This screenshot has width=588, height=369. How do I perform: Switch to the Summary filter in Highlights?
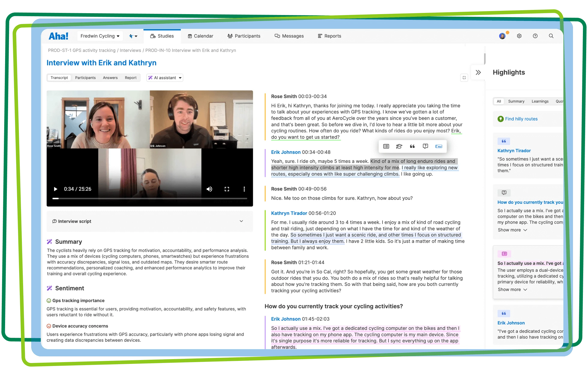tap(516, 101)
